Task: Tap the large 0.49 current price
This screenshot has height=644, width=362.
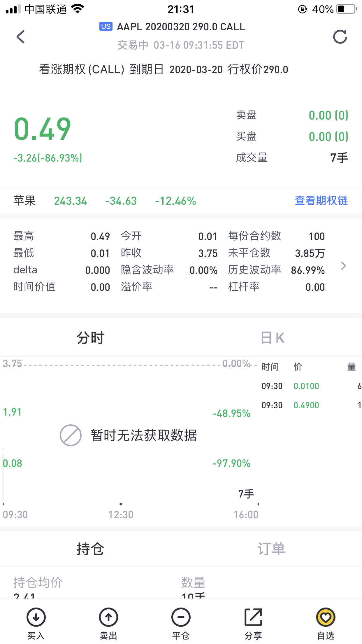Action: point(43,129)
